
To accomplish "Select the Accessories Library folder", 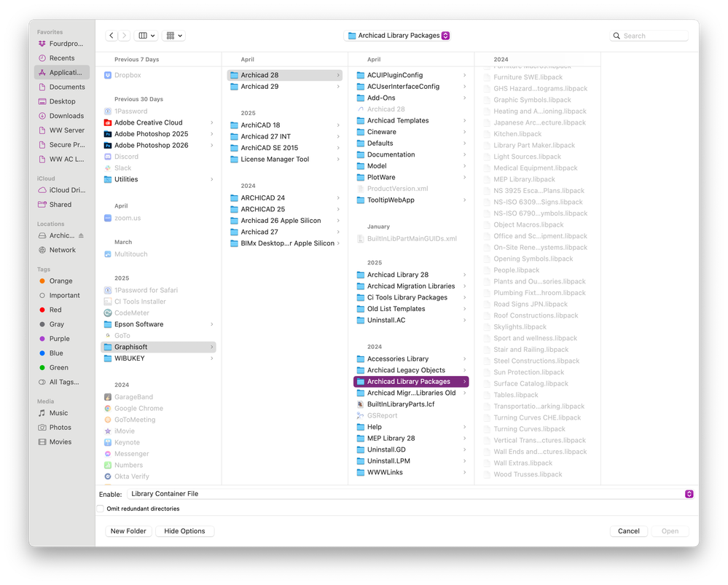I will coord(411,358).
